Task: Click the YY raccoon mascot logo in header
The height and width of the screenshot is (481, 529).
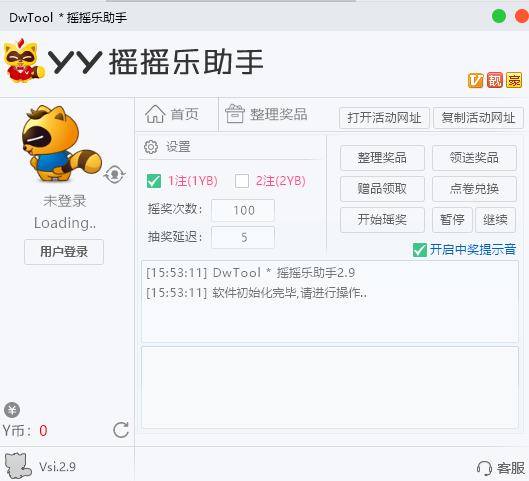Action: pos(24,61)
